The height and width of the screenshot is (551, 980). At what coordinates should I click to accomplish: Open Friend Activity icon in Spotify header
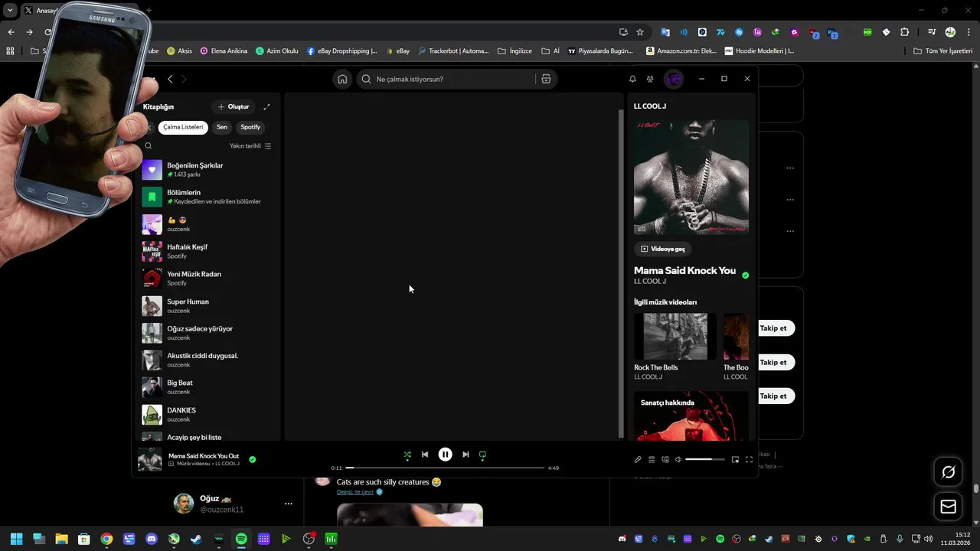(650, 79)
